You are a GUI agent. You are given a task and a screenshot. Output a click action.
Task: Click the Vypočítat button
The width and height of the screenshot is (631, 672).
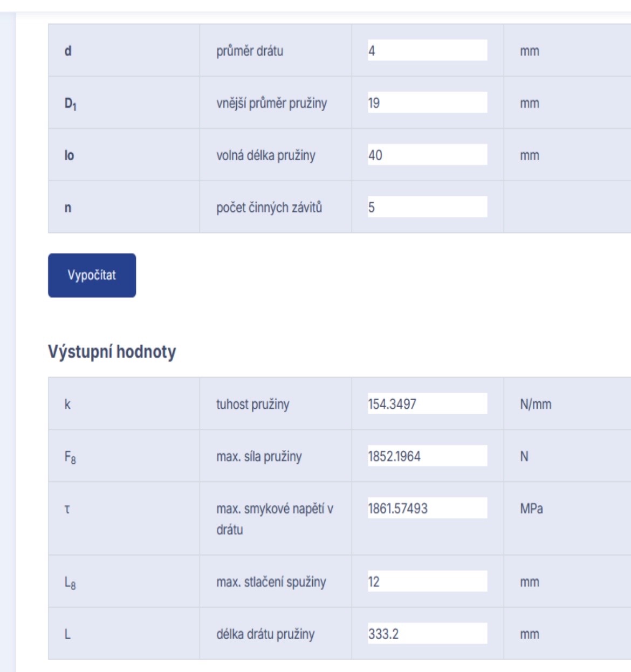pyautogui.click(x=92, y=275)
